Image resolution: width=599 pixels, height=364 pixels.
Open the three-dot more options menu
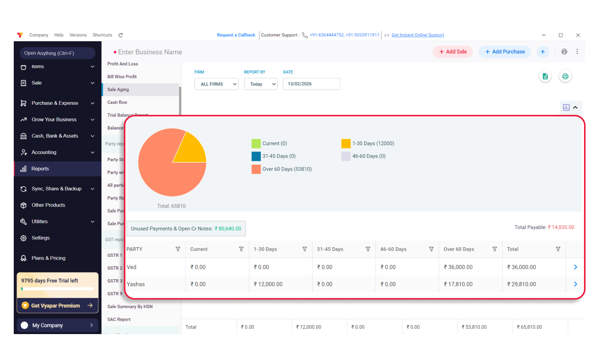pyautogui.click(x=577, y=52)
